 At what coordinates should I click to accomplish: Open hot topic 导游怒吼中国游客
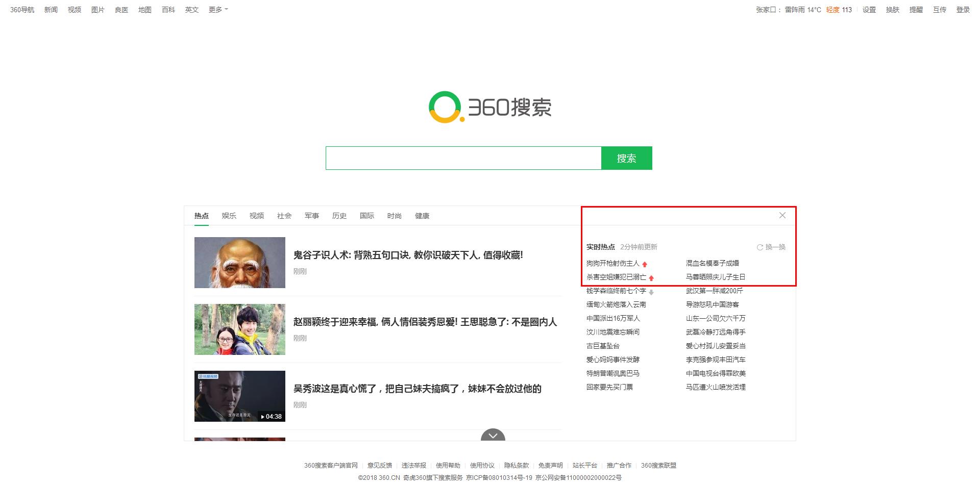pos(713,304)
